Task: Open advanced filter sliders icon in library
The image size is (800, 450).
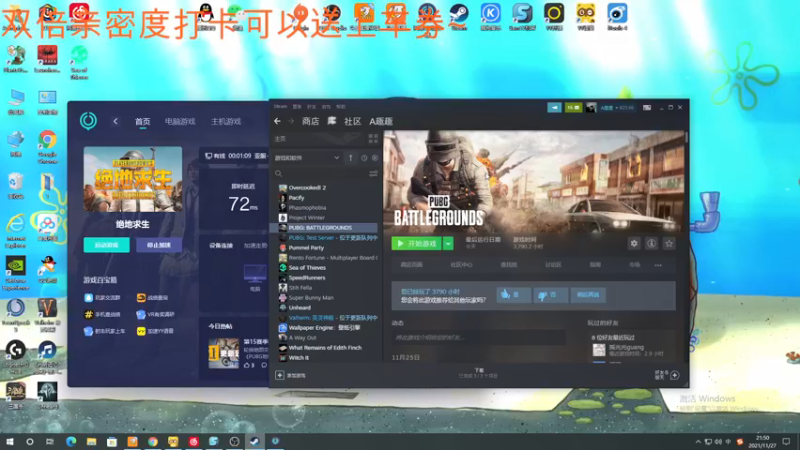Action: point(373,174)
